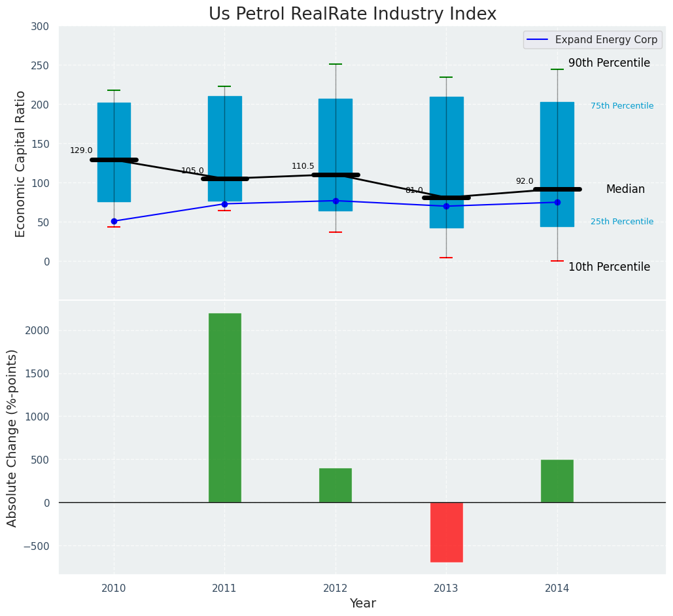This screenshot has height=616, width=673.
Task: Click the 110.5 median value label
Action: click(x=303, y=166)
